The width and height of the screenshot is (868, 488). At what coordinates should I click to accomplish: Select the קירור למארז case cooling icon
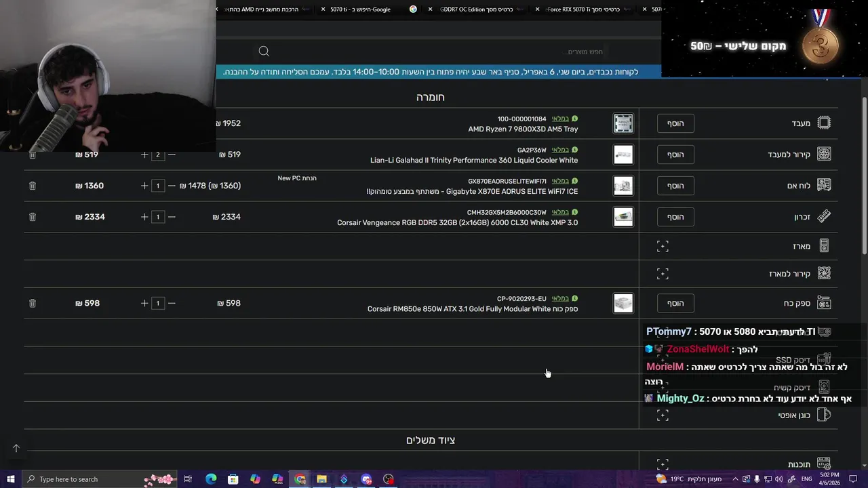click(x=824, y=273)
